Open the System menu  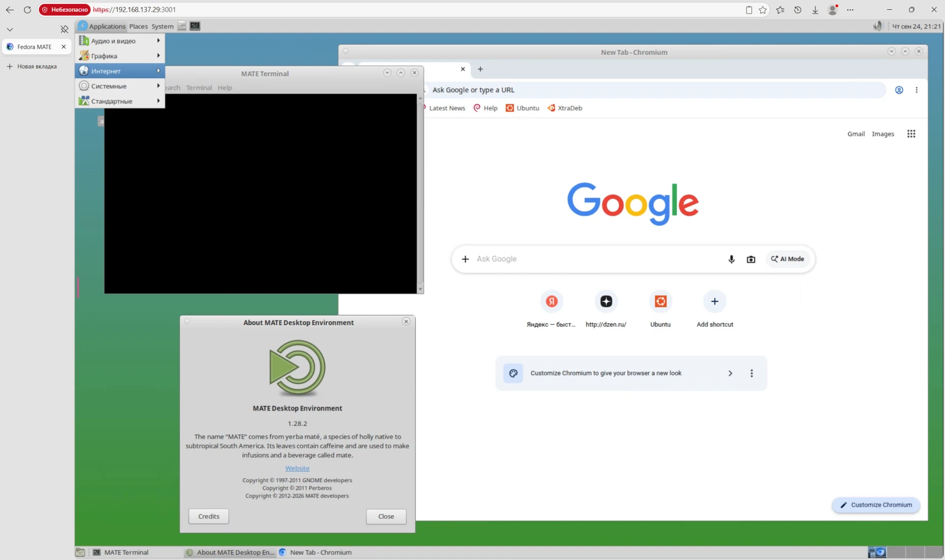[x=162, y=26]
